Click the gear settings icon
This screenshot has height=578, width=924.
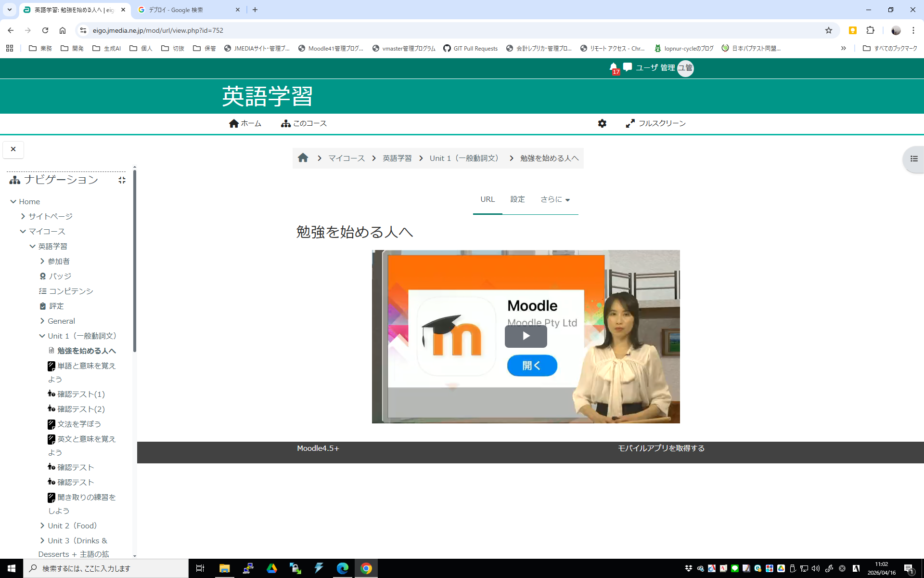pos(602,123)
